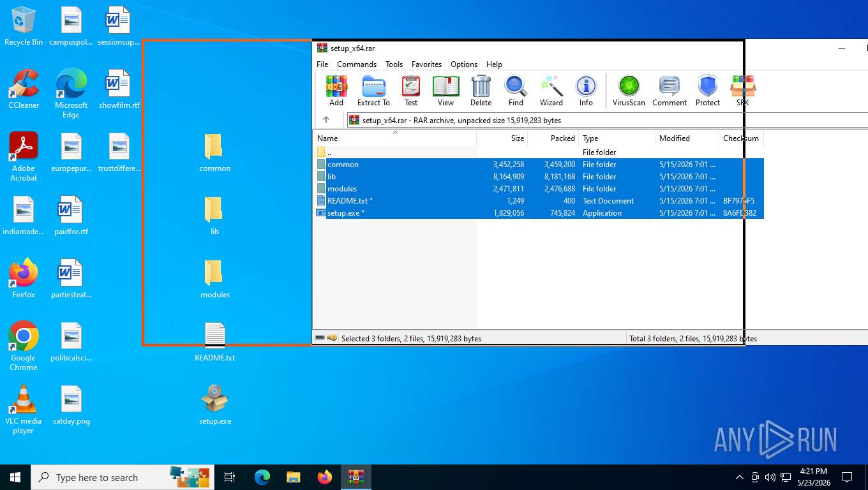Open the View file tool
Image resolution: width=868 pixels, height=490 pixels.
[x=445, y=91]
